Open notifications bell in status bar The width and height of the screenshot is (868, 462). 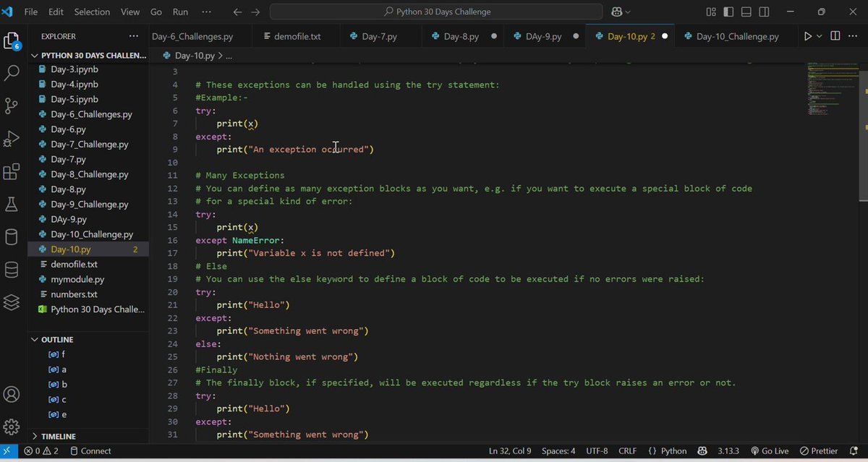point(852,451)
